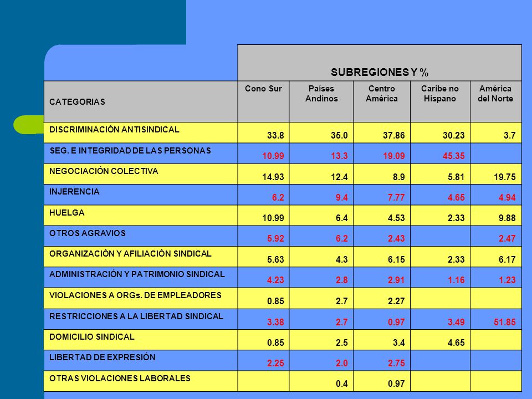The image size is (532, 399).
Task: Select the 'INJERENCIA' row label
Action: tap(74, 192)
